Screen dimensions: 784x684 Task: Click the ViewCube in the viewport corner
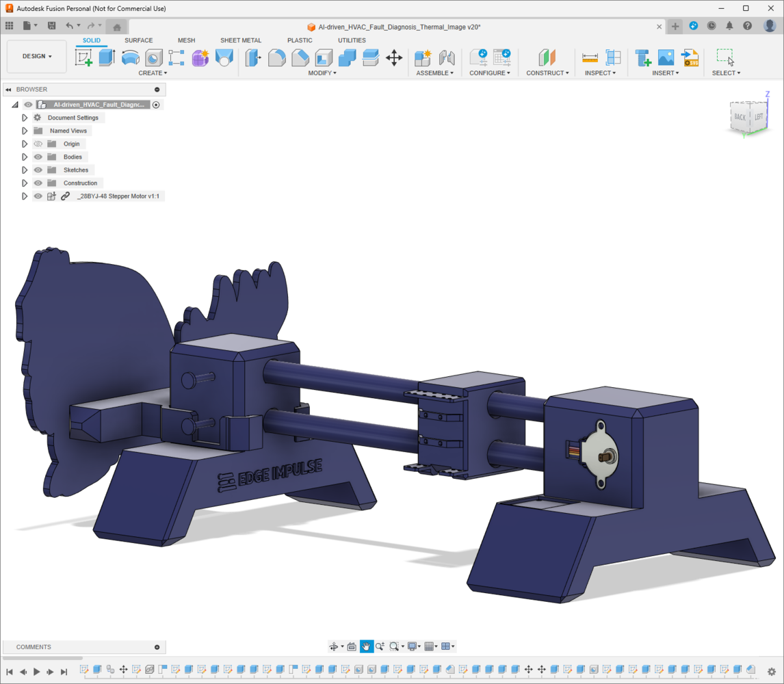(x=748, y=118)
